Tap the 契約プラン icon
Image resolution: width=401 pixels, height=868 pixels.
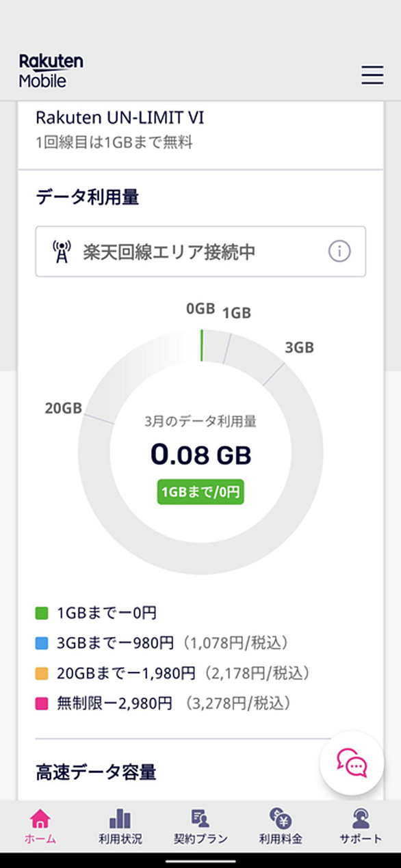tap(200, 819)
